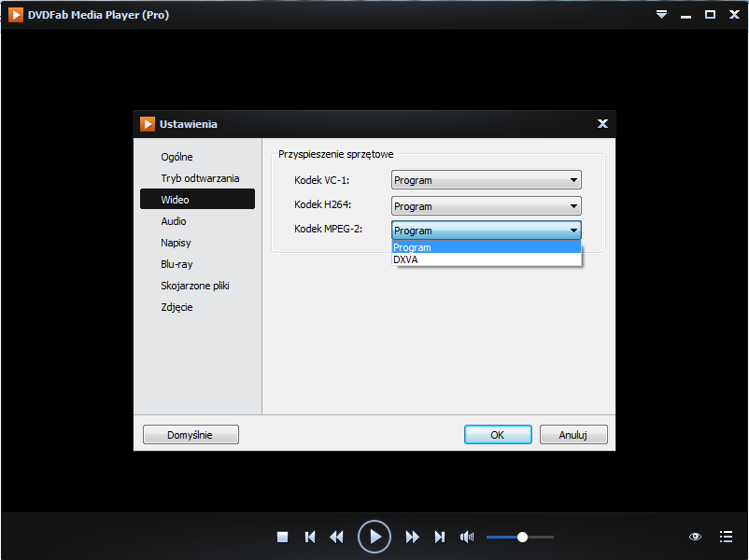Click the rewind button
Image resolution: width=749 pixels, height=560 pixels.
[x=337, y=537]
